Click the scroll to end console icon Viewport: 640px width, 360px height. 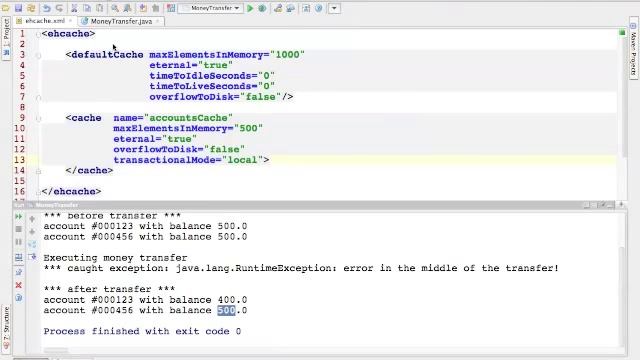(x=32, y=257)
